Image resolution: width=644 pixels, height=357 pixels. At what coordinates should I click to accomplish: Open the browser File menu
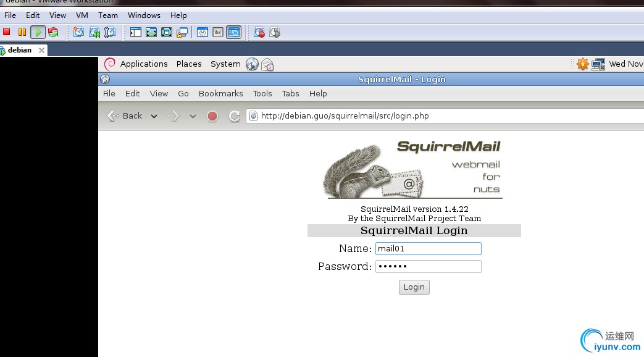pyautogui.click(x=109, y=94)
